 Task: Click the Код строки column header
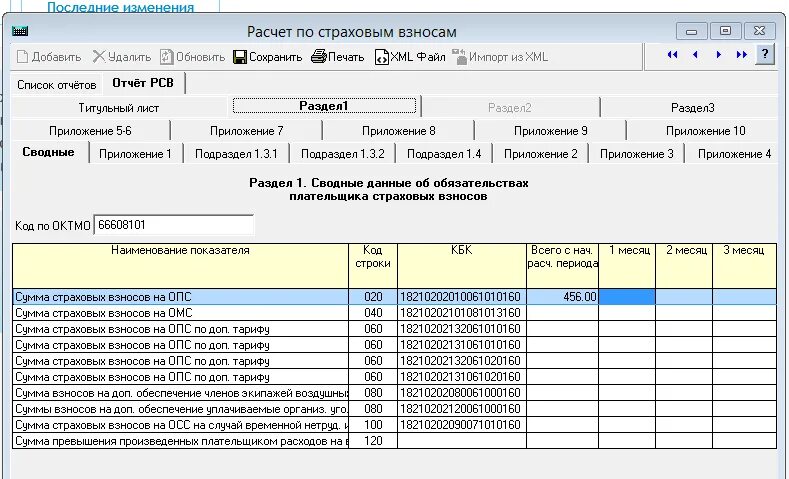(373, 266)
